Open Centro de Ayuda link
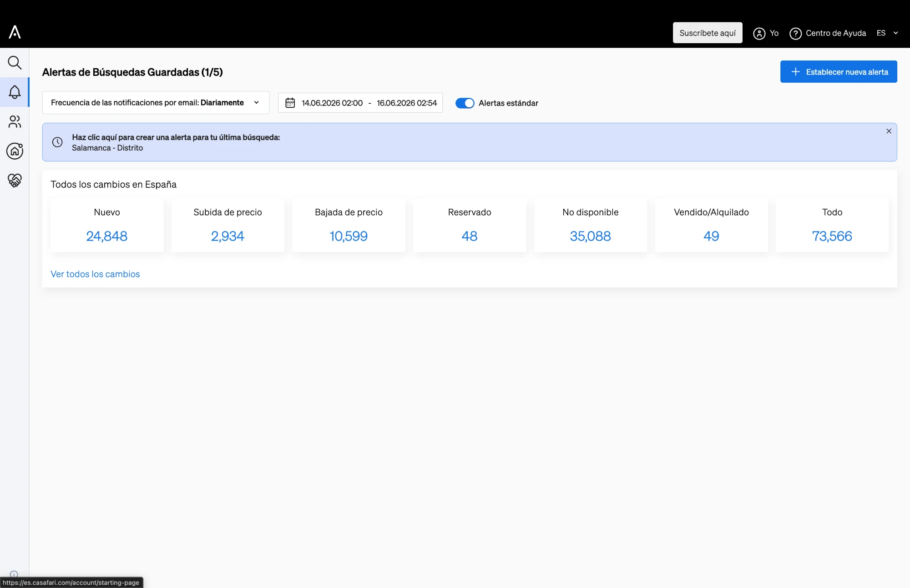 [828, 33]
